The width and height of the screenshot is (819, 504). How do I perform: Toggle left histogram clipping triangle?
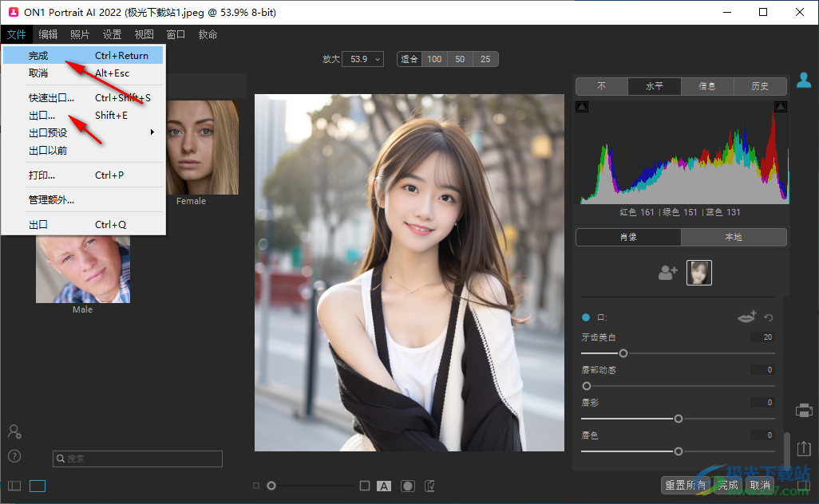point(582,107)
